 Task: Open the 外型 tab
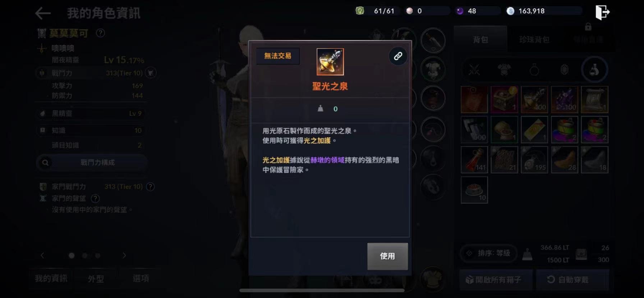[96, 279]
